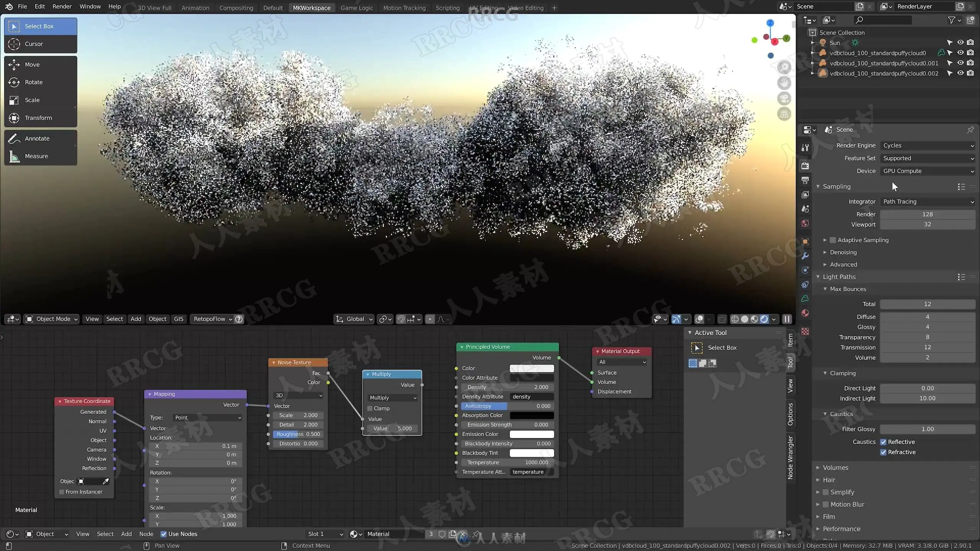Open Object Mode dropdown
This screenshot has width=980, height=551.
[x=52, y=319]
